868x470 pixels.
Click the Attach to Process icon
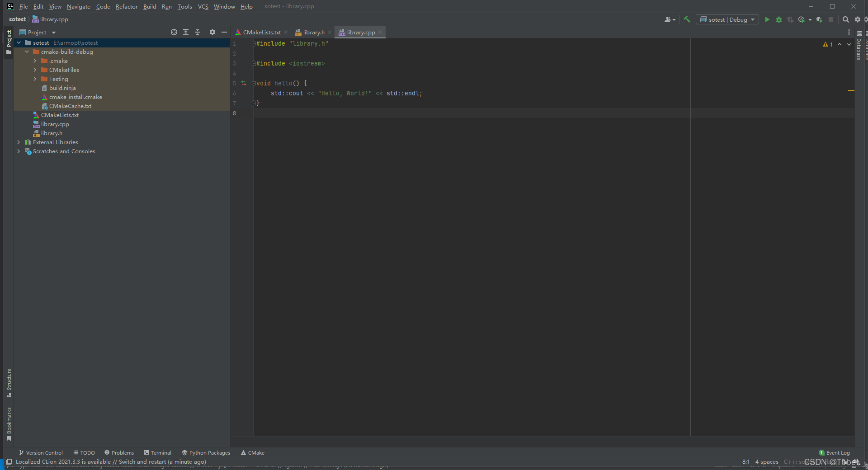tap(819, 19)
